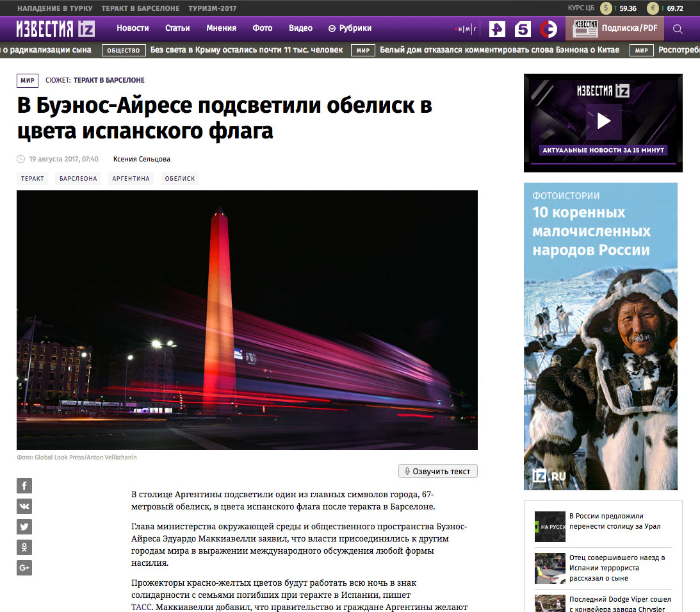The image size is (700, 612).
Task: Share the article on Twitter
Action: 24,527
